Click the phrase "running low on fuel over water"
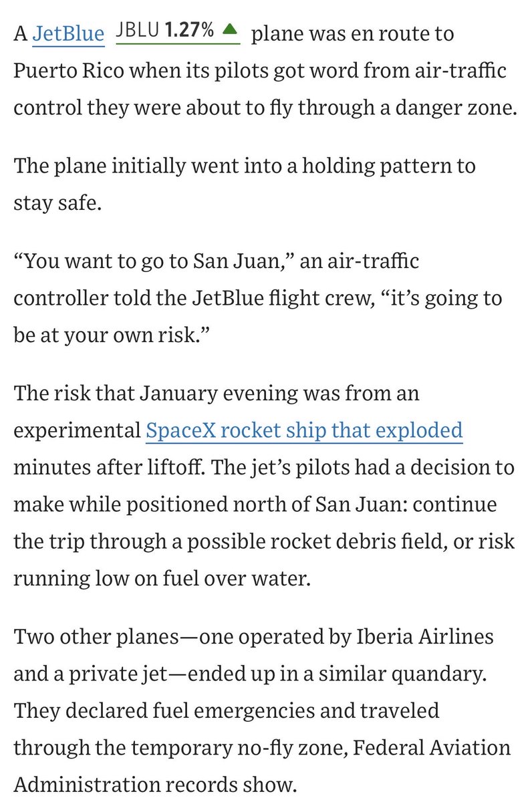This screenshot has width=532, height=802. (161, 577)
